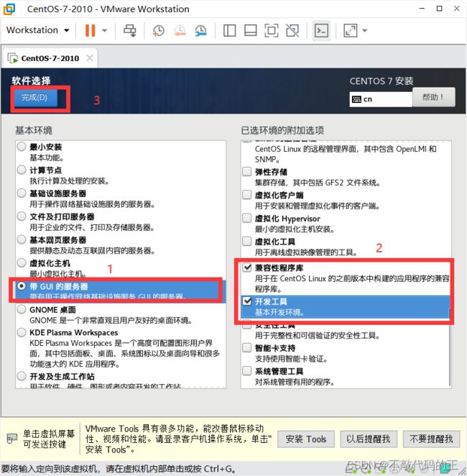The height and width of the screenshot is (476, 467).
Task: Toggle Unity mode icon
Action: pos(292,30)
